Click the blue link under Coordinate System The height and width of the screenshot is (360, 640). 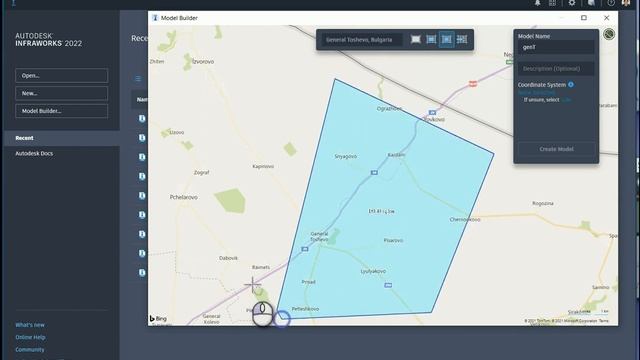pos(536,93)
